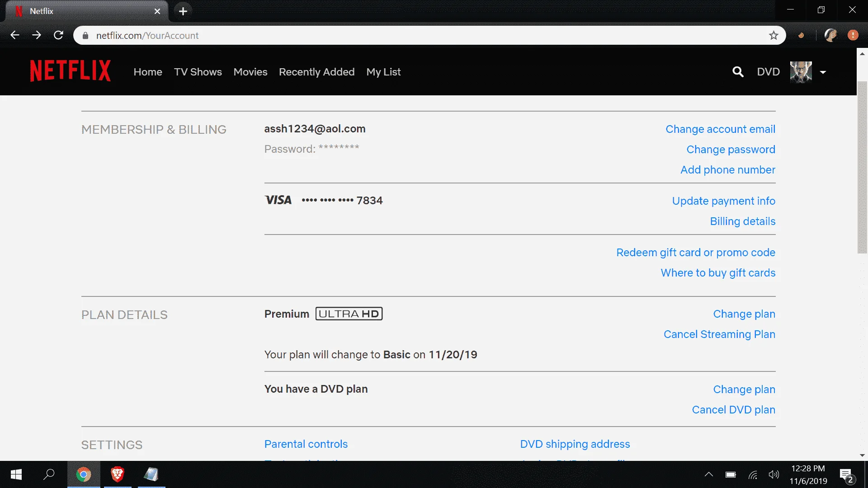Image resolution: width=868 pixels, height=488 pixels.
Task: Open Recently Added in navigation
Action: [316, 72]
